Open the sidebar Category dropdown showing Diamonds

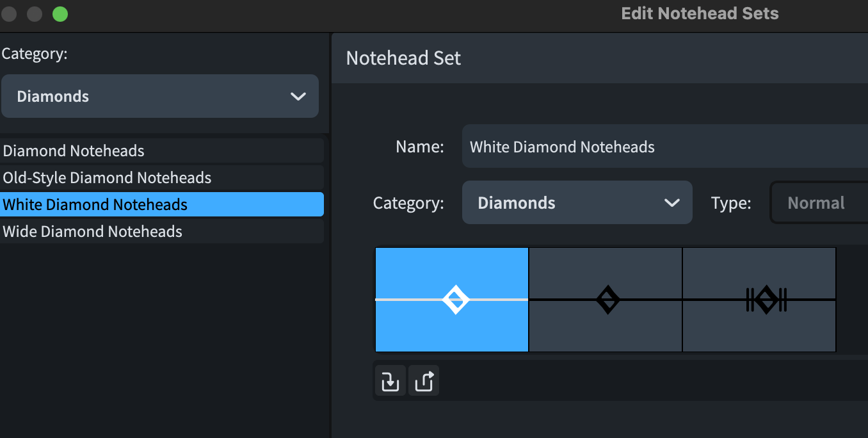[160, 97]
